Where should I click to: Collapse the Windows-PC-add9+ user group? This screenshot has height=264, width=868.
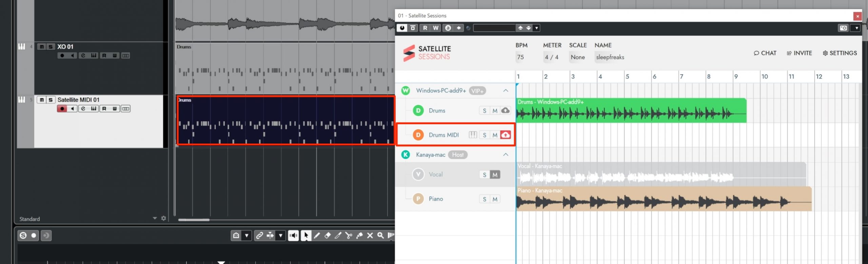coord(506,91)
